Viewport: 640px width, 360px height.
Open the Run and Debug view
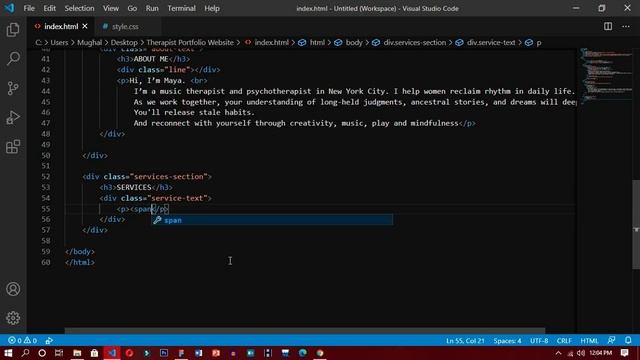click(13, 118)
